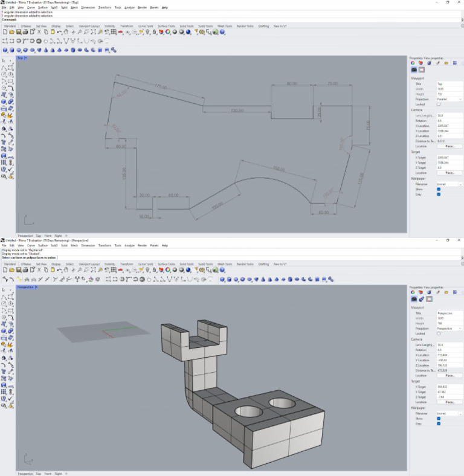
Task: Click the 130.00 horizontal dimension label
Action: click(x=237, y=111)
